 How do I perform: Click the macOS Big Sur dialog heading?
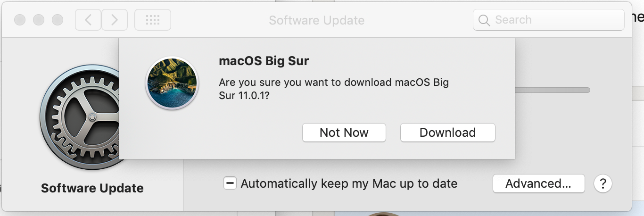[264, 61]
